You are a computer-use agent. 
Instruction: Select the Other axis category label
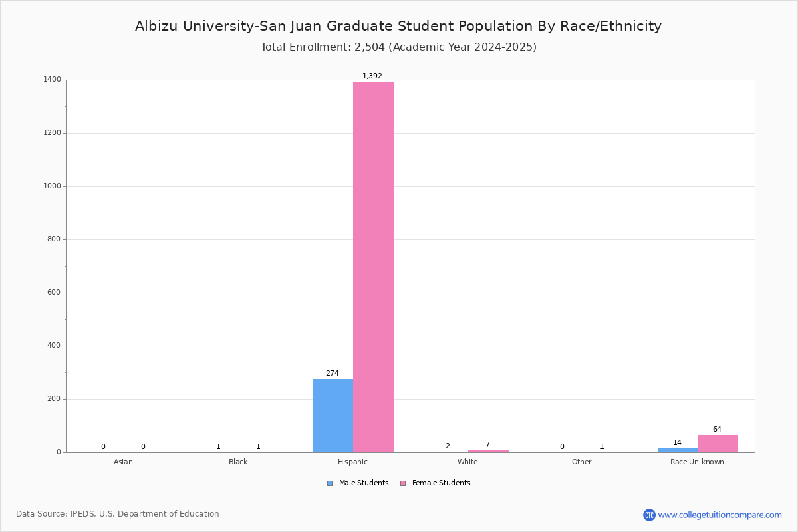coord(582,462)
